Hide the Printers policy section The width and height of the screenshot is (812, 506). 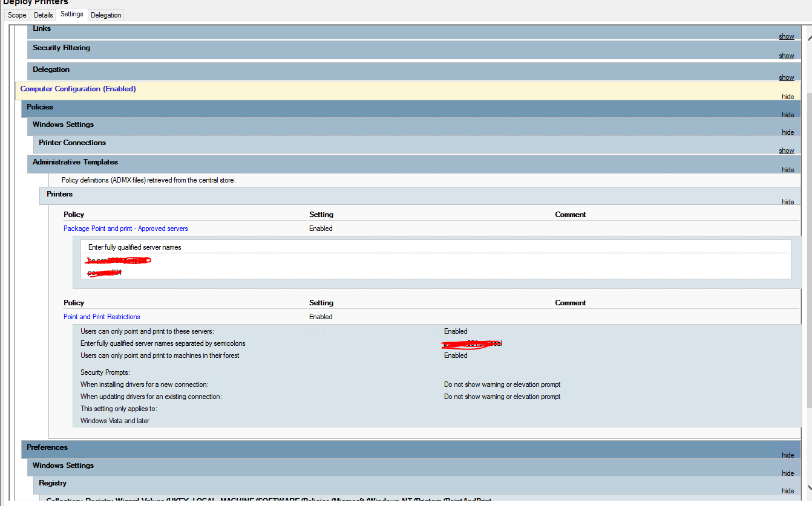(788, 201)
